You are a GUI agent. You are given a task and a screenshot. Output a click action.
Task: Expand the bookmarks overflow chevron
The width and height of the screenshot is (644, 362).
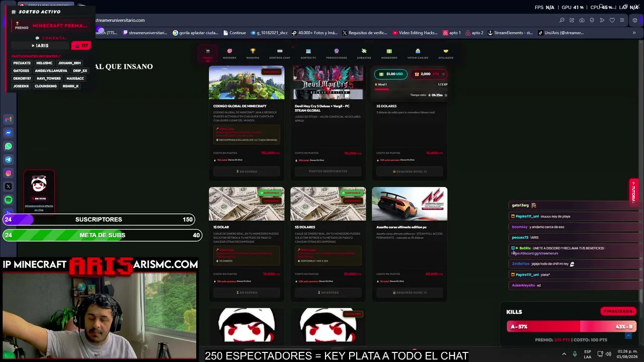[634, 33]
